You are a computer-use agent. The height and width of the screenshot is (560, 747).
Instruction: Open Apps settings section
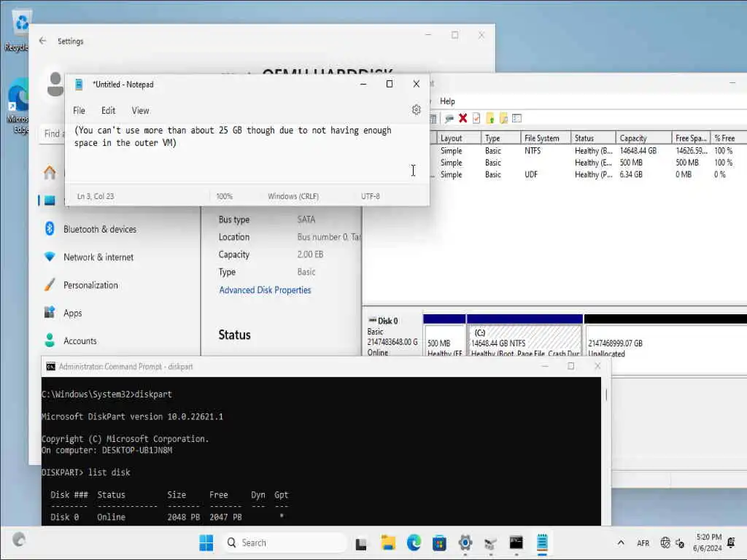(x=72, y=313)
